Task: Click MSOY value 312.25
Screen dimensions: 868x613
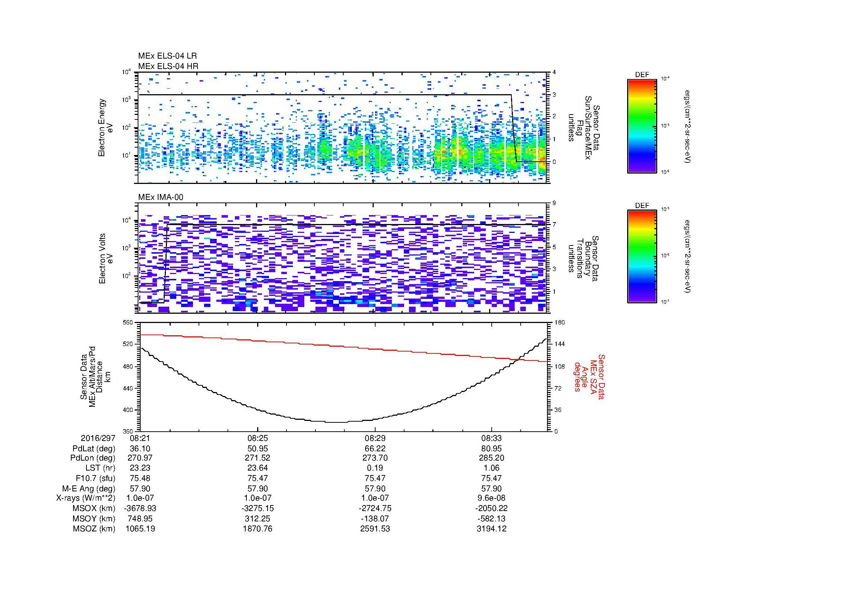Action: click(x=258, y=518)
